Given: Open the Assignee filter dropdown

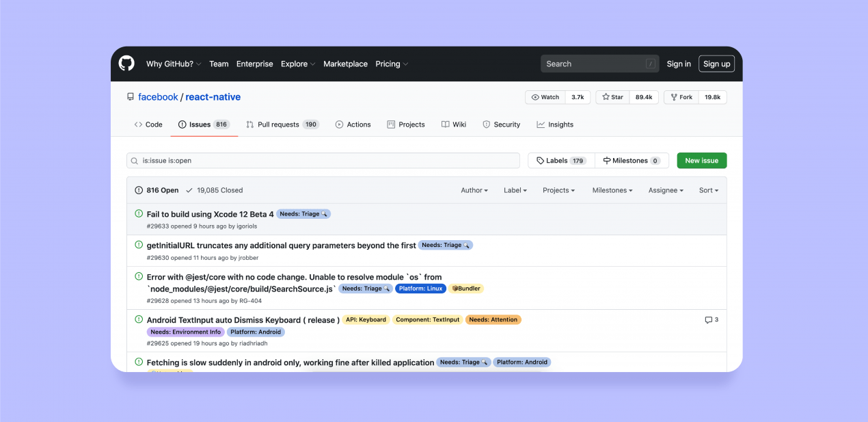Looking at the screenshot, I should click(x=666, y=190).
